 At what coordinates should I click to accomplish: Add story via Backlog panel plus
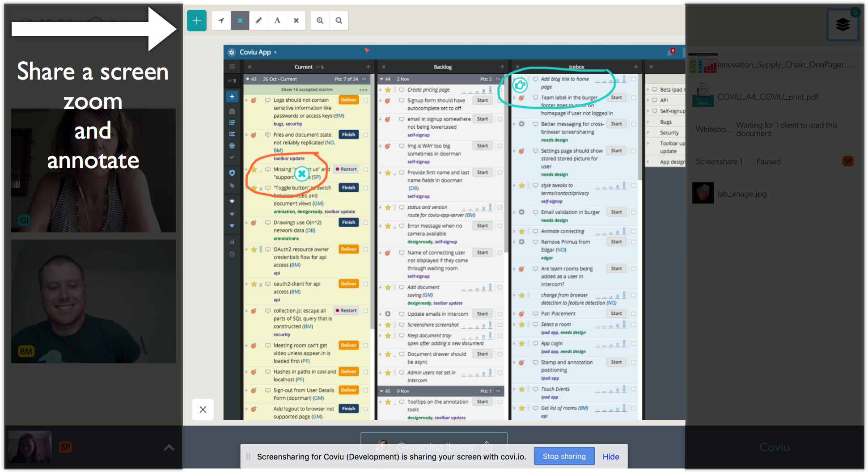point(502,67)
